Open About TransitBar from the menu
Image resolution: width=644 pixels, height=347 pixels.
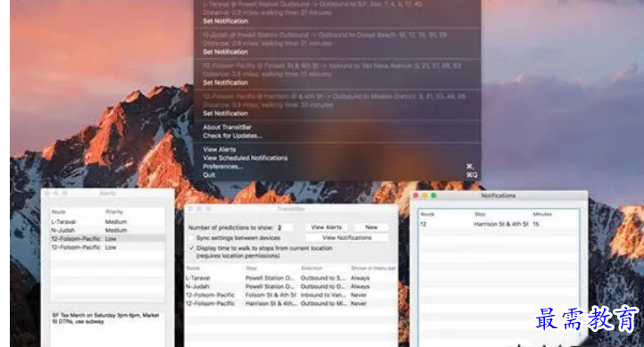[x=227, y=128]
